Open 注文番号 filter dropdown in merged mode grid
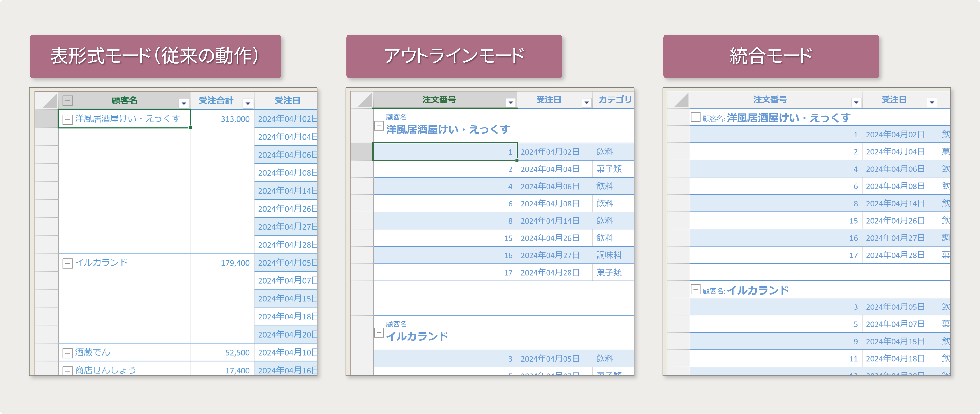The image size is (980, 414). (x=856, y=103)
